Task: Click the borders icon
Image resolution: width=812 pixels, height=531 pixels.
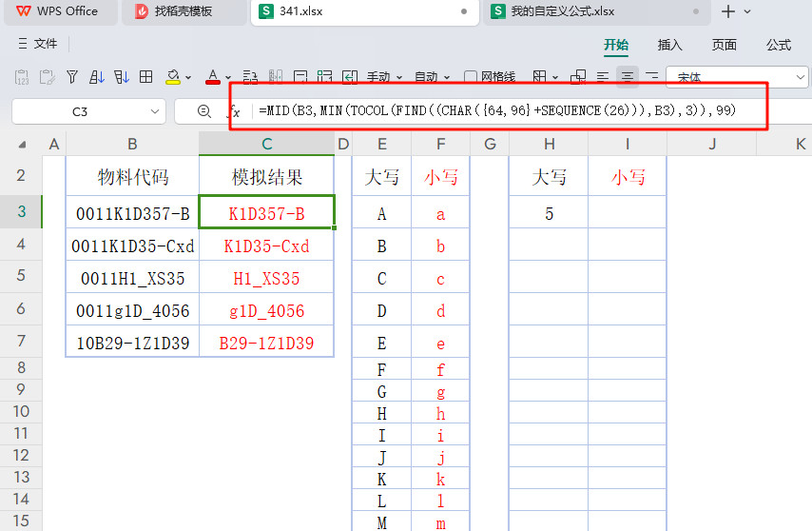Action: coord(540,78)
